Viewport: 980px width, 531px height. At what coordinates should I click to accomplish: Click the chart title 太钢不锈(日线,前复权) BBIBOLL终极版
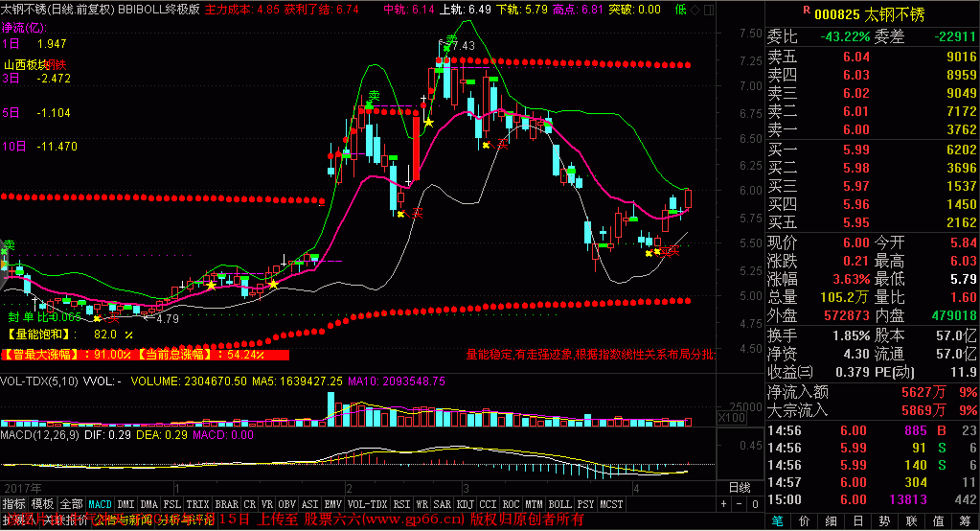tap(100, 10)
